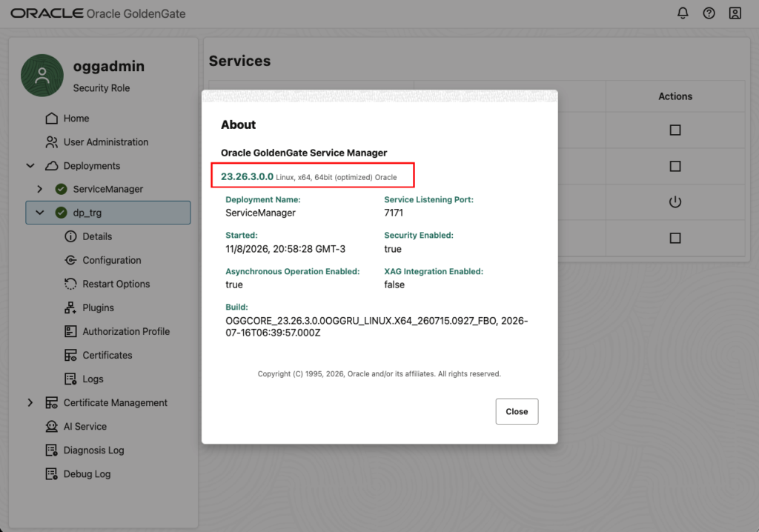The image size is (759, 532).
Task: Click the About dialog heading
Action: [238, 124]
